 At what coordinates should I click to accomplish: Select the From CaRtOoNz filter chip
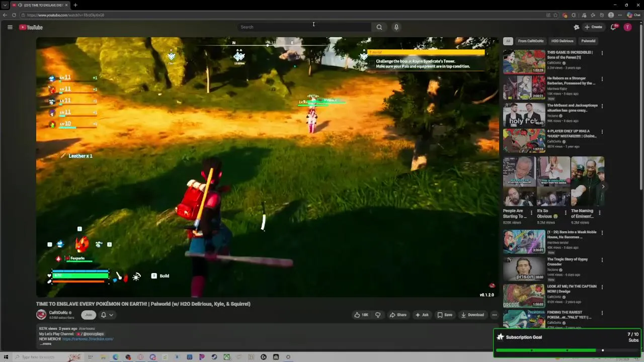click(x=531, y=41)
